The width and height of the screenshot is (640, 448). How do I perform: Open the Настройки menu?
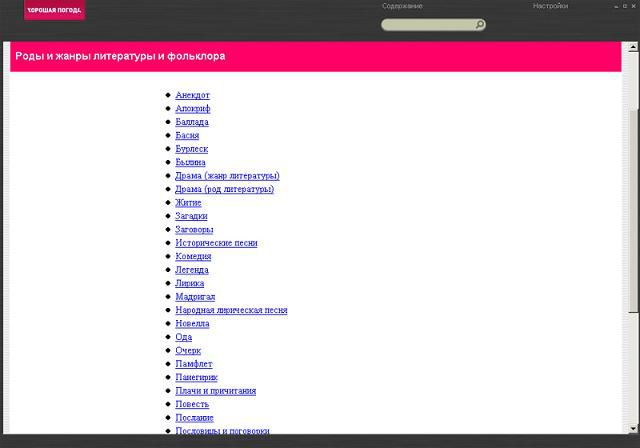550,6
